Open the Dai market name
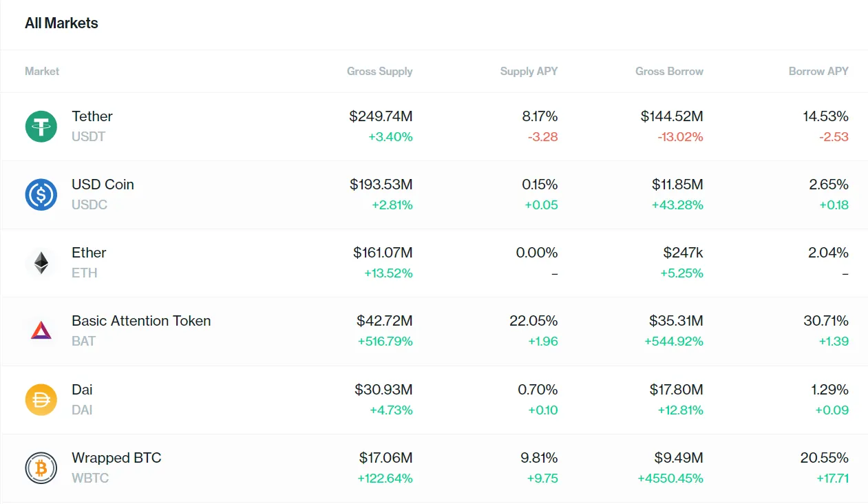868x504 pixels. [x=82, y=390]
